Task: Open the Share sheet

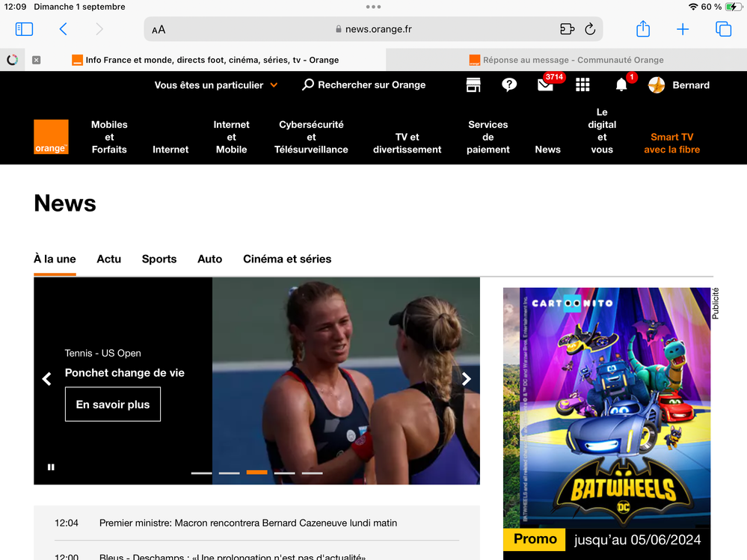Action: click(642, 28)
